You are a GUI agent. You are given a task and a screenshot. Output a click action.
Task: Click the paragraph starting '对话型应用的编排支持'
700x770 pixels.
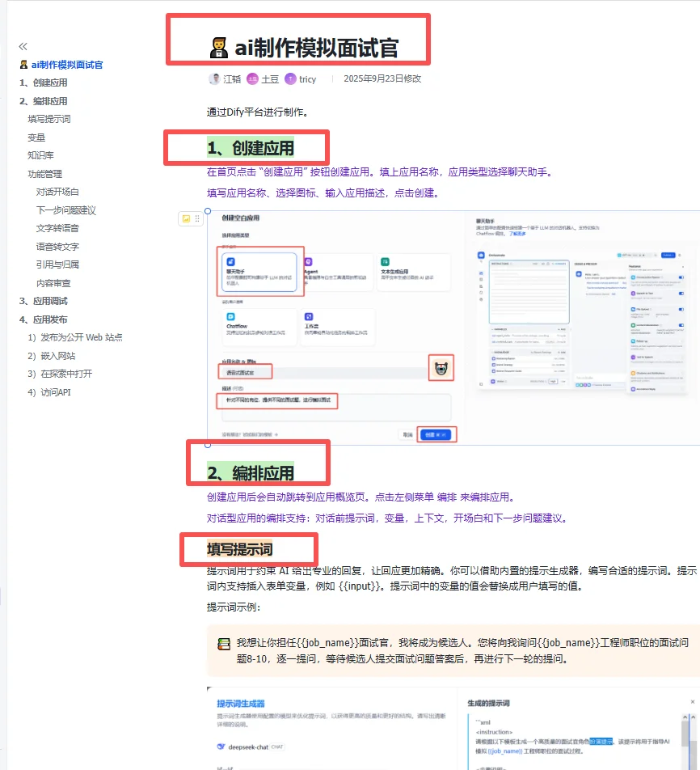point(389,518)
